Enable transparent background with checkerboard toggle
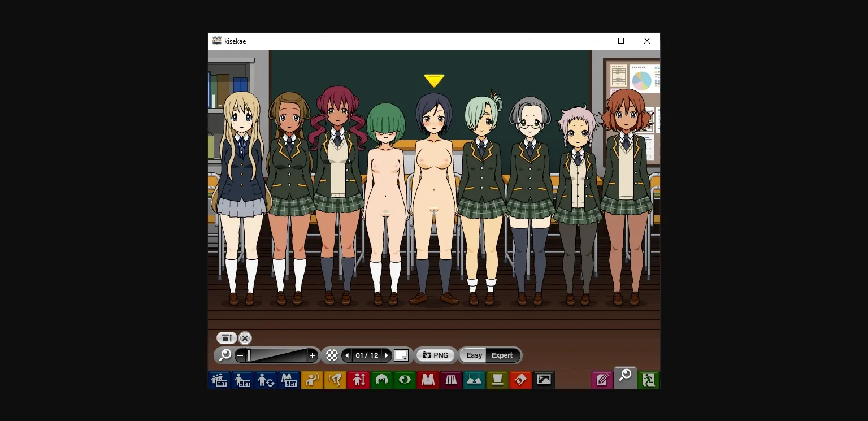This screenshot has width=868, height=421. point(332,355)
